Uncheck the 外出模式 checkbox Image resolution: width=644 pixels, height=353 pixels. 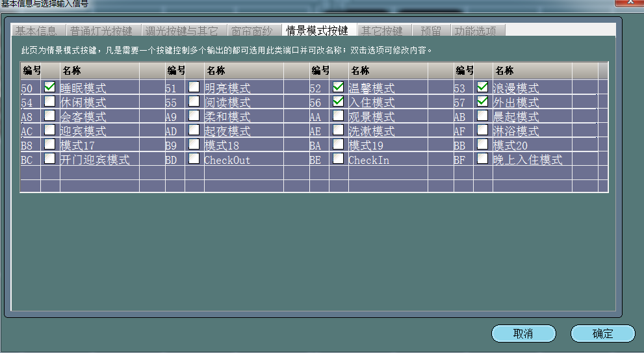pyautogui.click(x=482, y=101)
